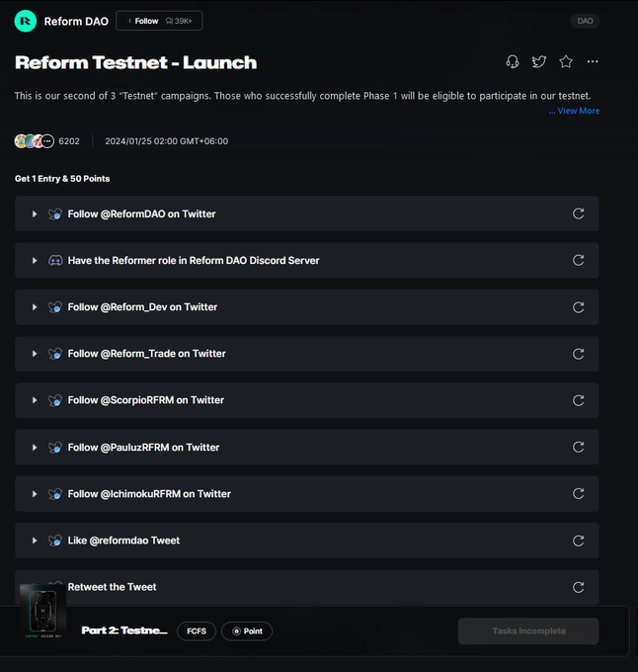
Task: Expand the Follow @PauluzRFRM task arrow
Action: tap(35, 448)
